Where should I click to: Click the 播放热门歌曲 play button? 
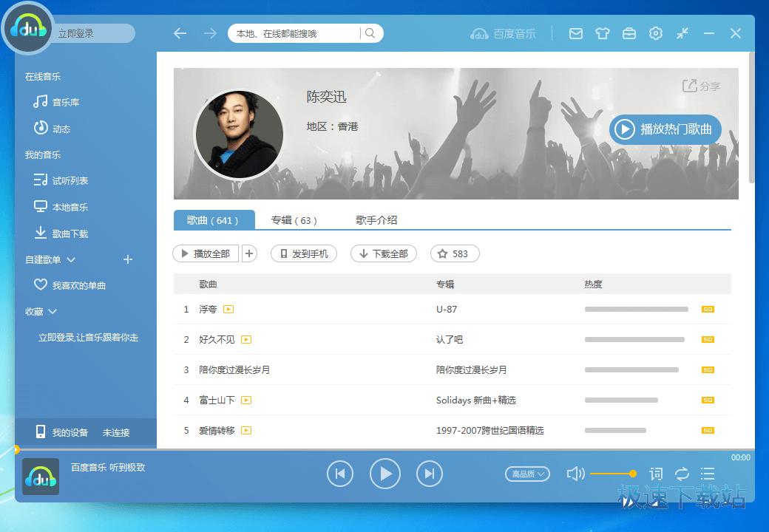(x=664, y=129)
